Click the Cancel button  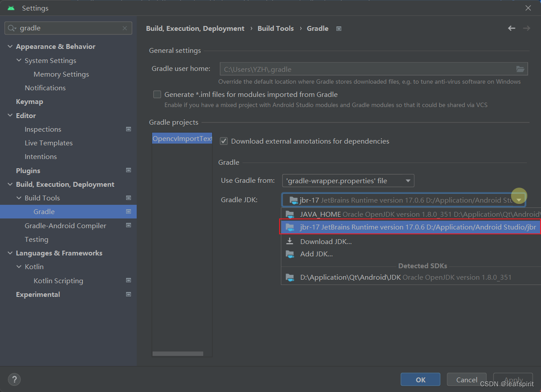coord(466,379)
